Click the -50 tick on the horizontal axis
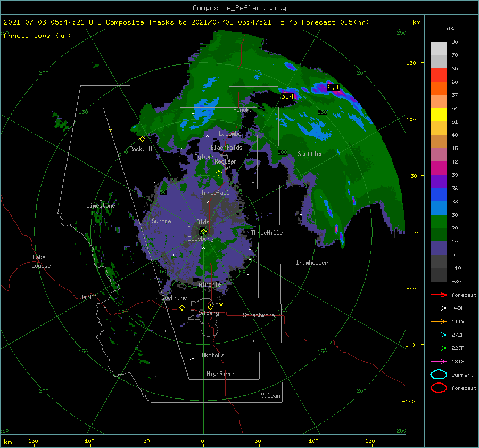This screenshot has height=448, width=479. click(145, 441)
